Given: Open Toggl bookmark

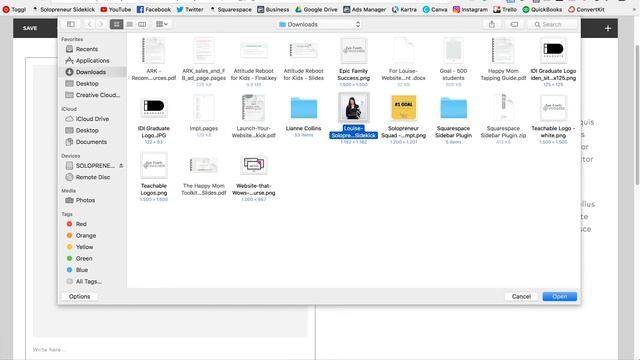Looking at the screenshot, I should 14,9.
